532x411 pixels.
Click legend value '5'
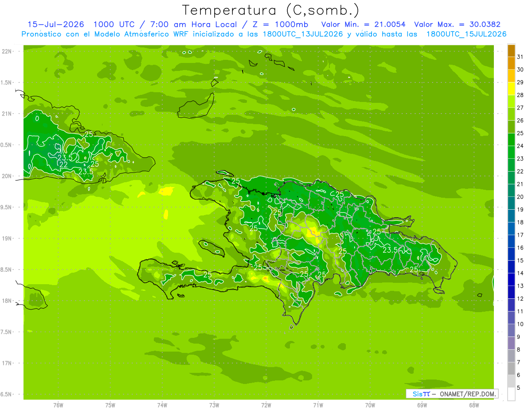[519, 388]
